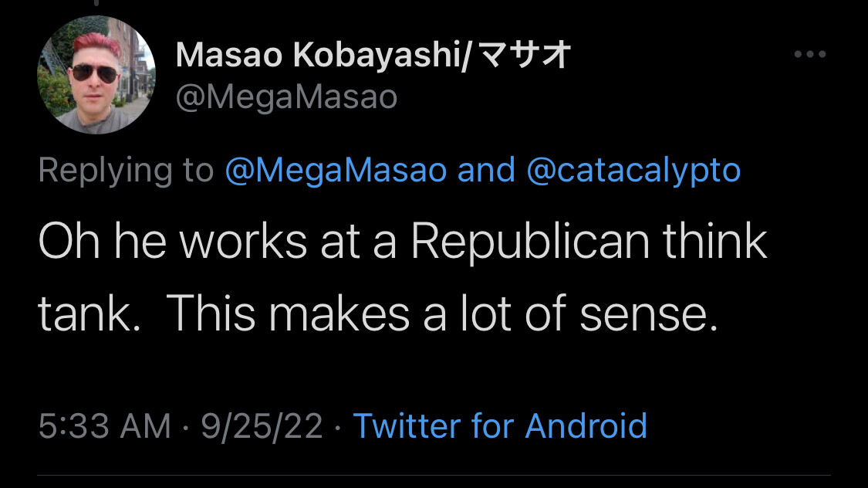Click the round profile avatar photo
868x488 pixels.
tap(96, 75)
